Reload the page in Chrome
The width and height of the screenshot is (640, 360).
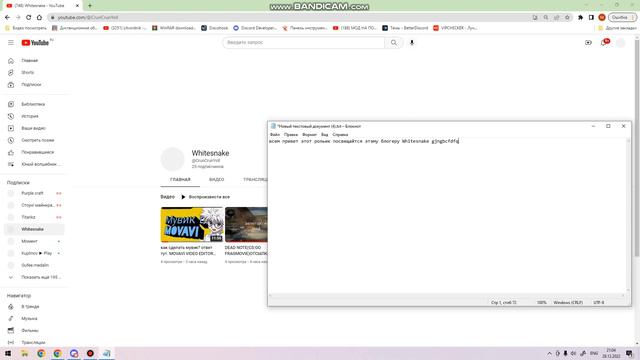click(x=29, y=18)
